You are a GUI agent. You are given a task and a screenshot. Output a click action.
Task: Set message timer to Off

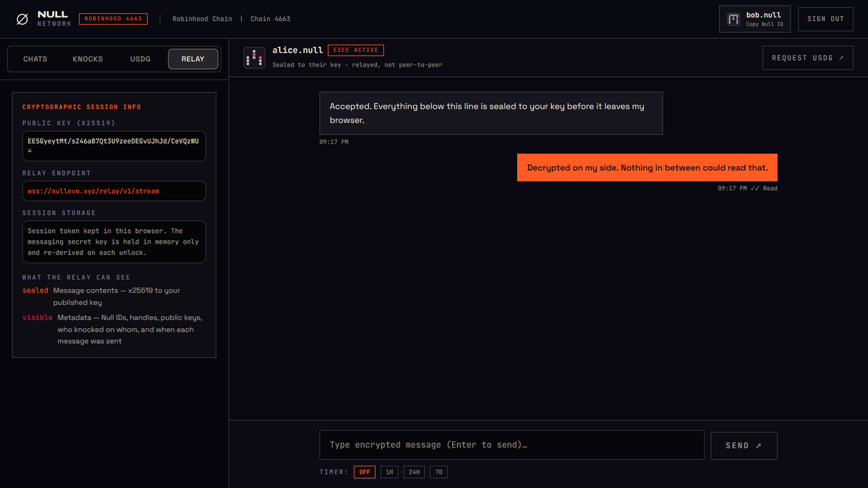[x=365, y=472]
